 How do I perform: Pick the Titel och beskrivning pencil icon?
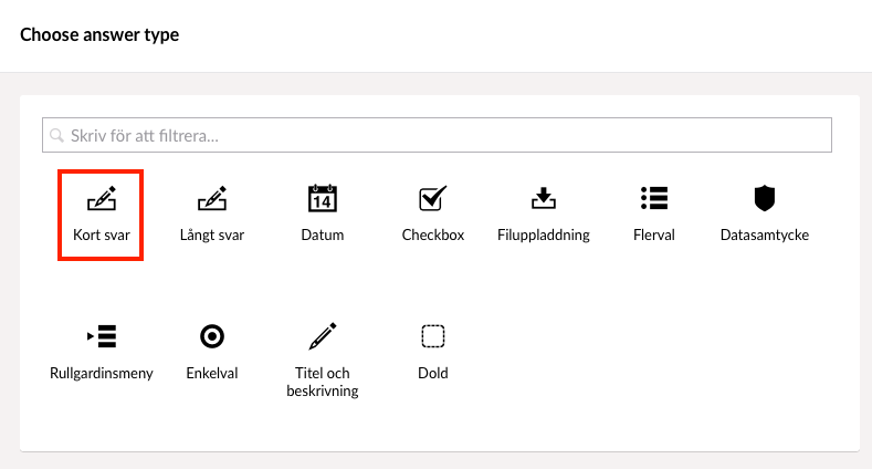pos(323,336)
